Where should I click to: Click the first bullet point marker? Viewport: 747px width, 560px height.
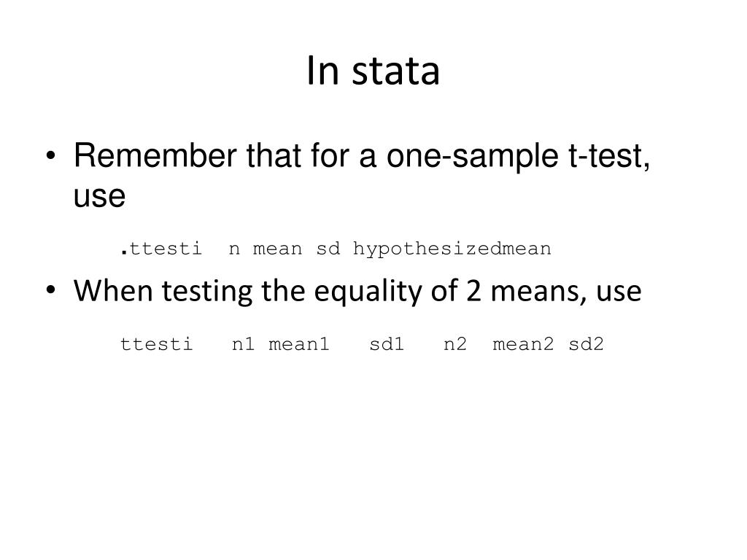(x=51, y=155)
